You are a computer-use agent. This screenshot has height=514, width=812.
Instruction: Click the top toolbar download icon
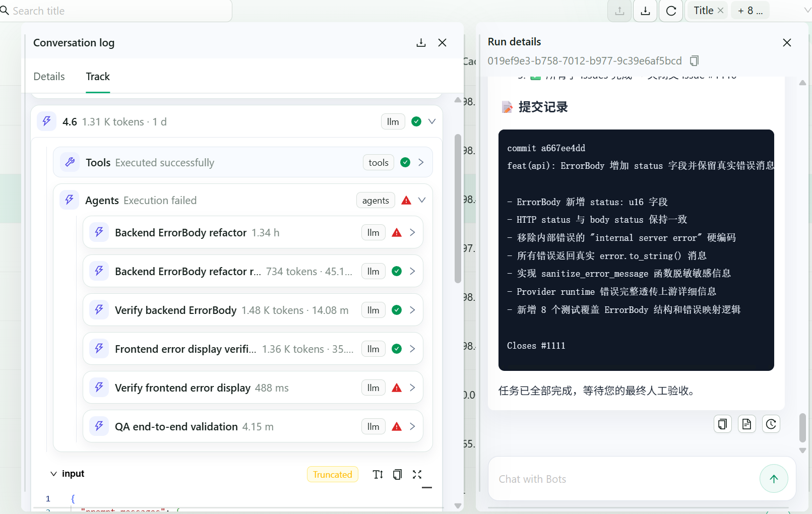[x=645, y=11]
